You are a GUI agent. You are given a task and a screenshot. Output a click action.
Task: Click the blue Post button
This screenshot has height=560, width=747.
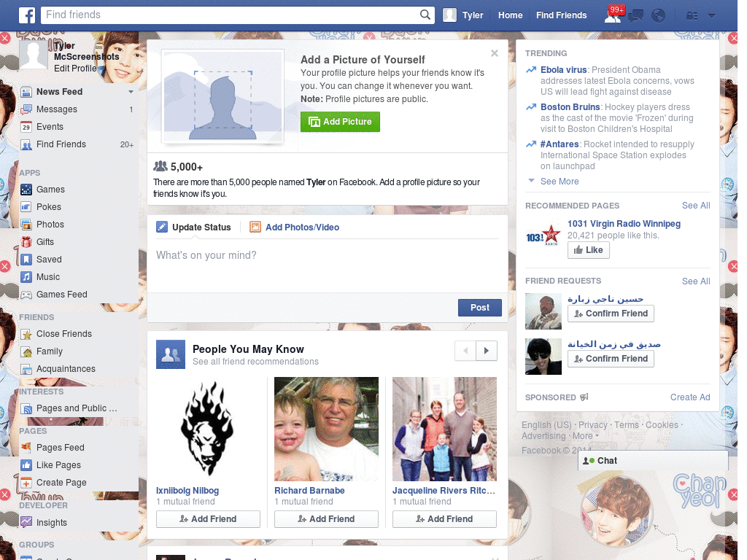tap(480, 308)
